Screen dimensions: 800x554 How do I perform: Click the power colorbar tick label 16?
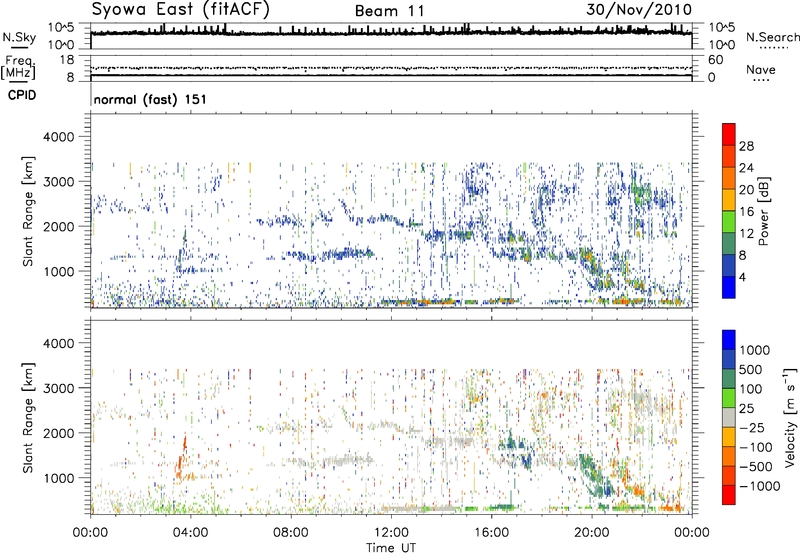(746, 212)
